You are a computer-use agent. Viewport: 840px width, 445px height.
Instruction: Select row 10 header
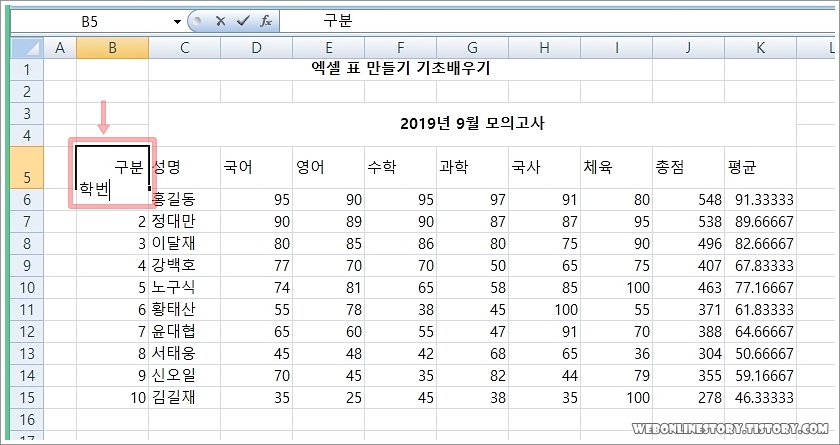[x=27, y=287]
